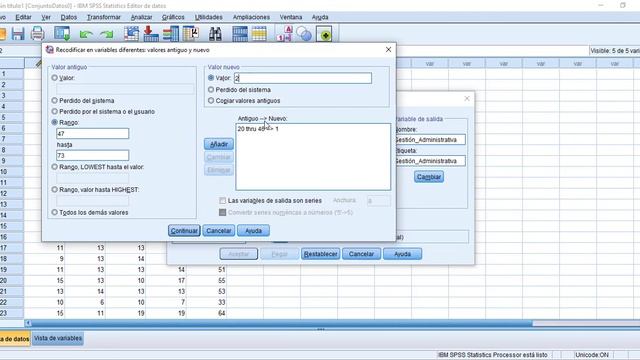Screen dimensions: 640x360
Task: Click the Print toolbar icon
Action: (x=38, y=34)
